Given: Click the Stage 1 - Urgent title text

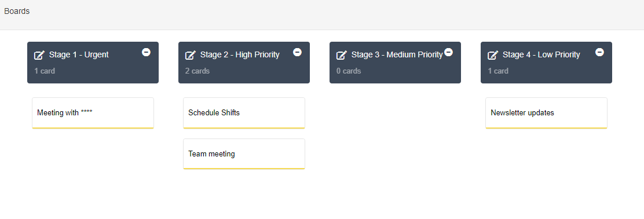Looking at the screenshot, I should 79,54.
